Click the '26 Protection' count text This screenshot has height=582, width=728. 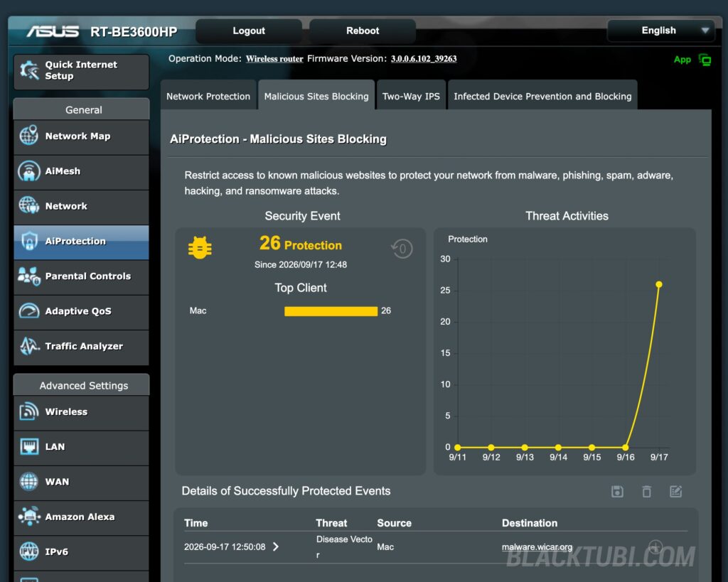(x=301, y=244)
